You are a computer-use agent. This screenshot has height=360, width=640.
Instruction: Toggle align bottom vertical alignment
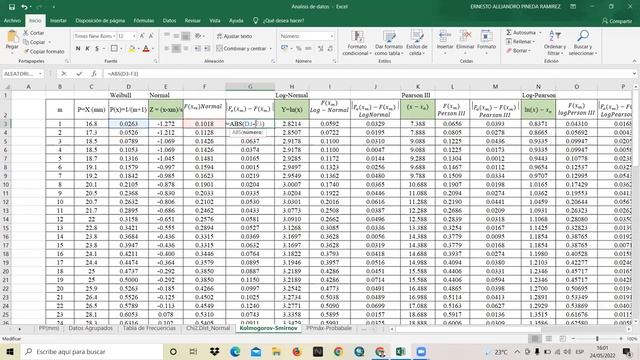[186, 36]
